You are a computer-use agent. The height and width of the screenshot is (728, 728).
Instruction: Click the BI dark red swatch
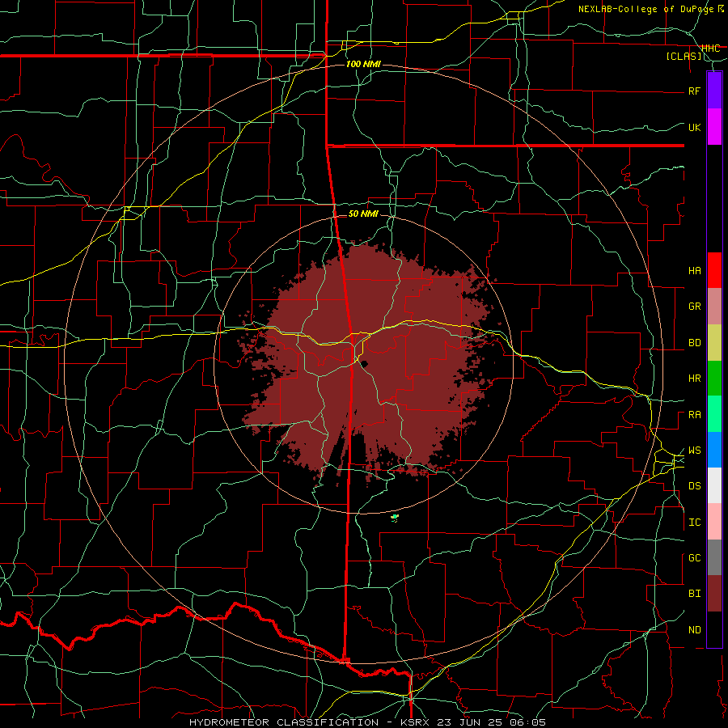point(714,594)
